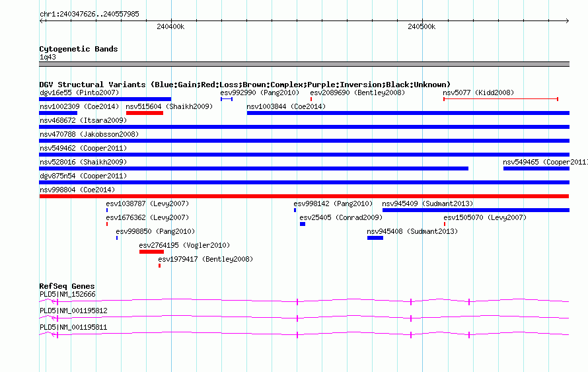The width and height of the screenshot is (588, 372).
Task: Click nsv470788 (Jakobsson2008) label
Action: pyautogui.click(x=89, y=134)
